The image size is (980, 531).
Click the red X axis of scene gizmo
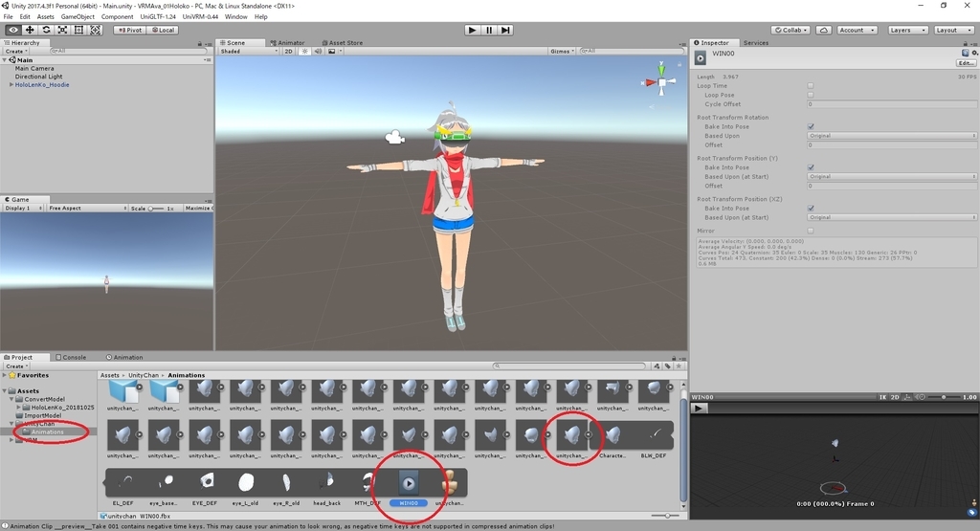click(x=650, y=82)
